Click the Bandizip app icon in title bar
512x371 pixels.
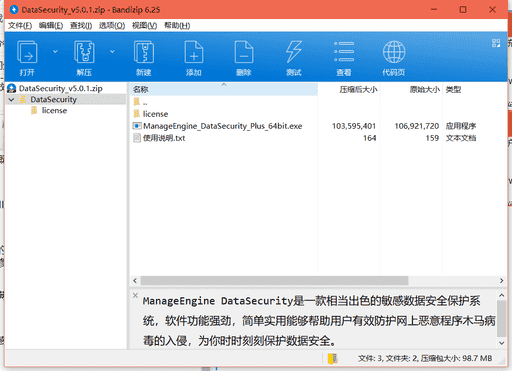(x=14, y=10)
